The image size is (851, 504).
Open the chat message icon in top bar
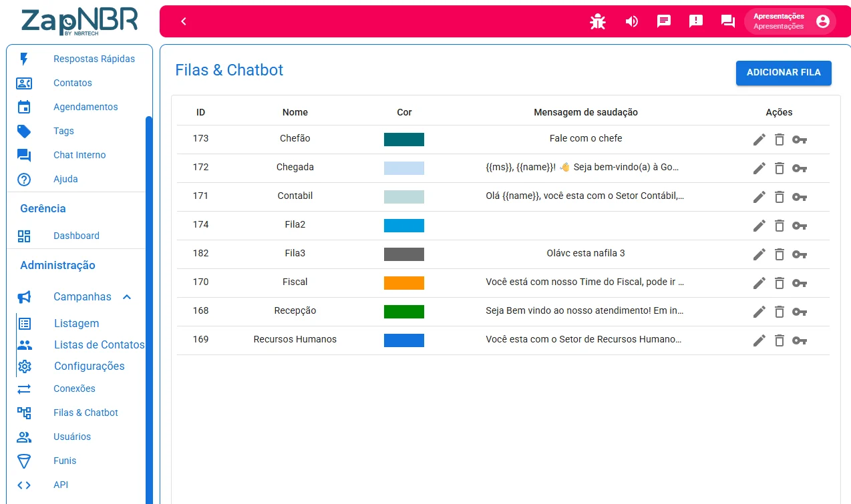(664, 21)
